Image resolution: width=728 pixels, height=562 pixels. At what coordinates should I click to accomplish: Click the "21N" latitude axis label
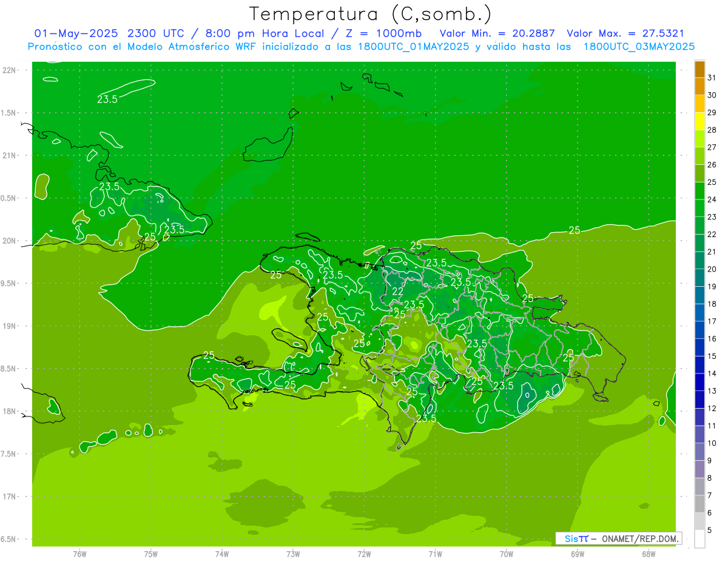point(9,155)
